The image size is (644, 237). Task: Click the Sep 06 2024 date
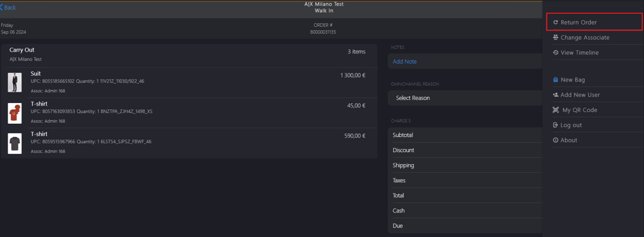tap(14, 32)
